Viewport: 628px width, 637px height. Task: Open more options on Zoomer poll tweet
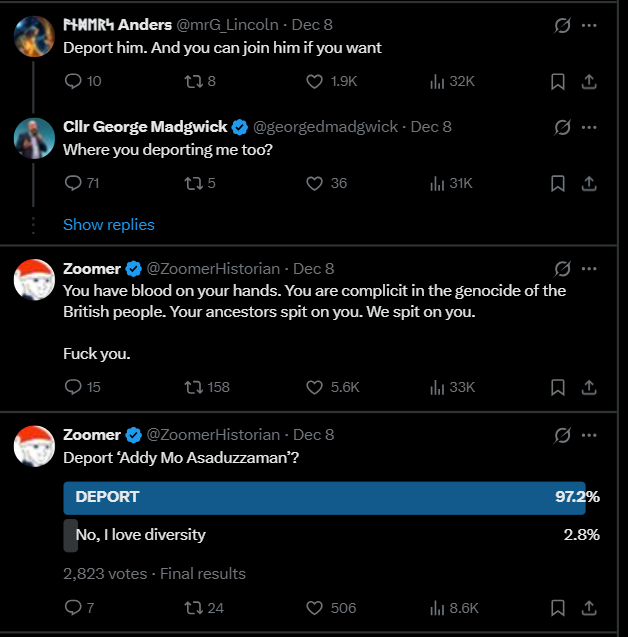589,435
